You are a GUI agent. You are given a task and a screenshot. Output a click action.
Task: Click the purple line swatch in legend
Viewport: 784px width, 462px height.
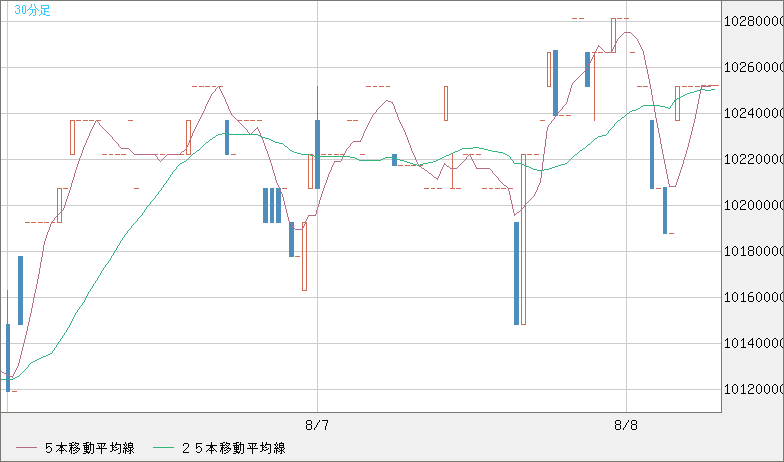pos(26,448)
